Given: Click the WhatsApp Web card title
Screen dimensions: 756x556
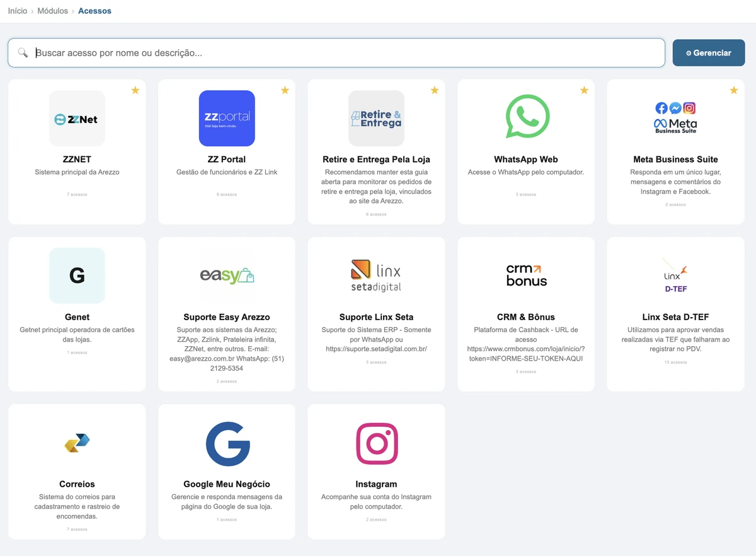Looking at the screenshot, I should (526, 159).
